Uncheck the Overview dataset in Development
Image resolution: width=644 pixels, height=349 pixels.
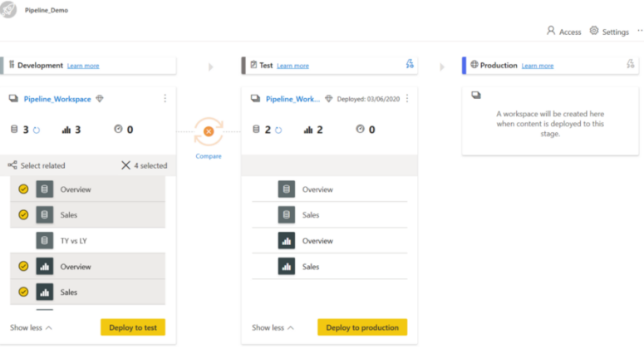click(23, 189)
